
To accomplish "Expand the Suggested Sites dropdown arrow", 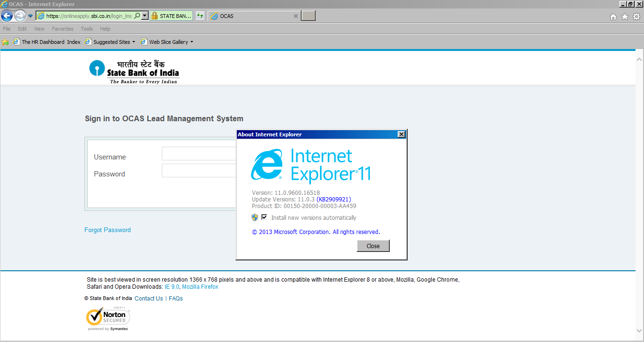I will (134, 42).
